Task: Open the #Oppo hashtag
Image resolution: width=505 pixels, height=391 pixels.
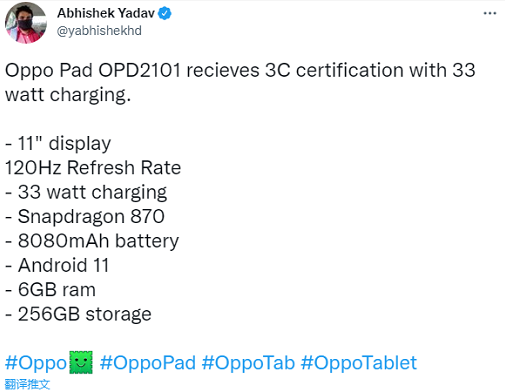Action: [x=36, y=363]
